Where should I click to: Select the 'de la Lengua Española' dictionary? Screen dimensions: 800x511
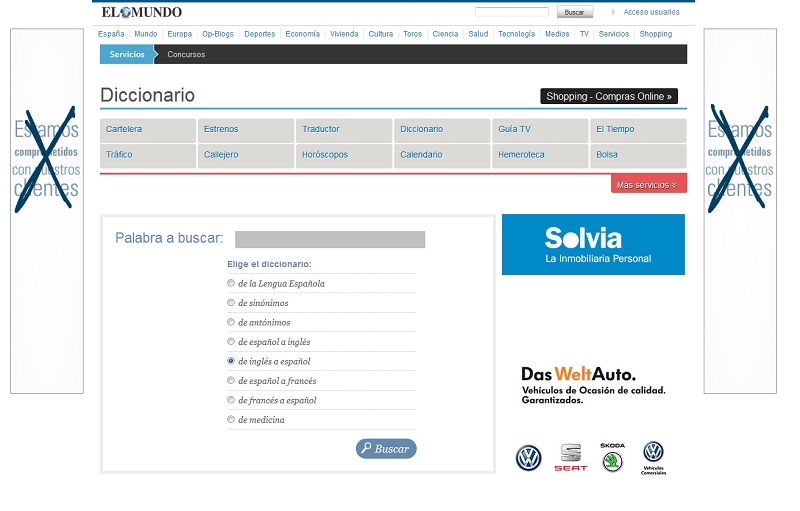click(x=231, y=284)
